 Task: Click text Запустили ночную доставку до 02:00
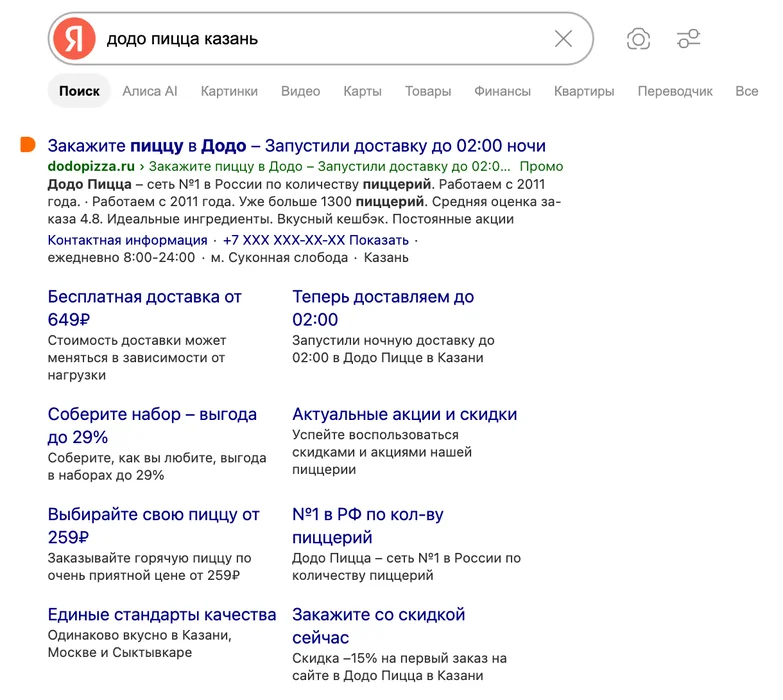393,349
